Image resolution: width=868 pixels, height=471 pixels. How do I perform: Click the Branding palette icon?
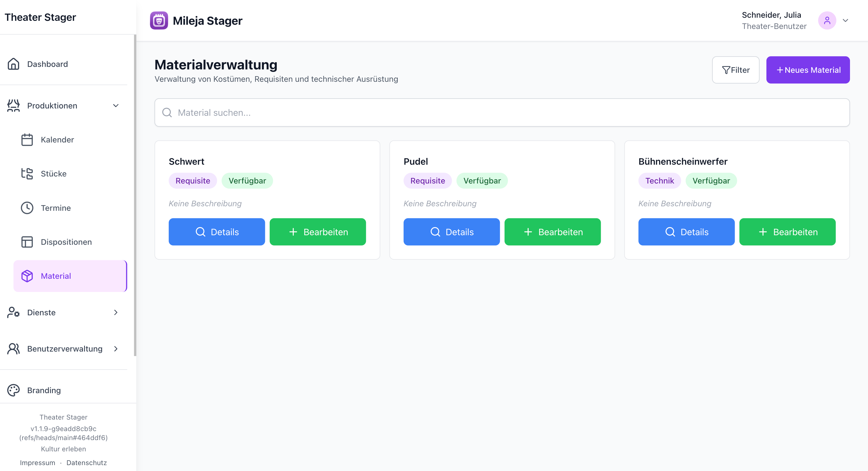(14, 390)
